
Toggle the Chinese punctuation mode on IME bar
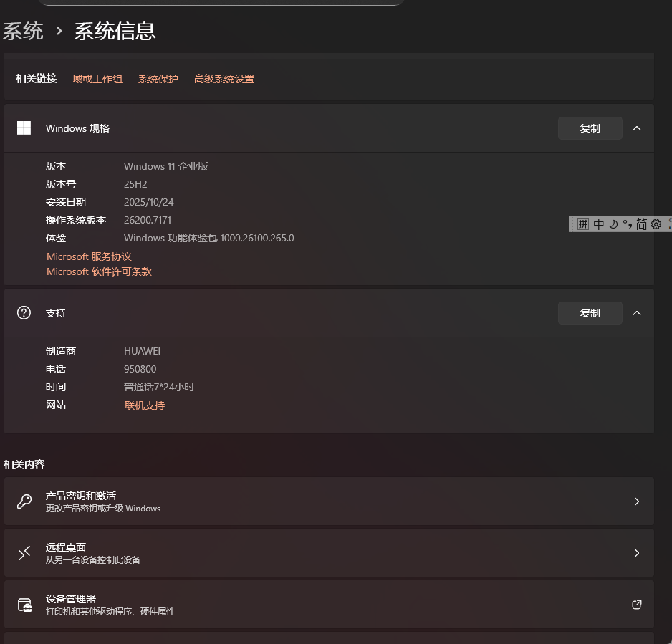pyautogui.click(x=628, y=224)
